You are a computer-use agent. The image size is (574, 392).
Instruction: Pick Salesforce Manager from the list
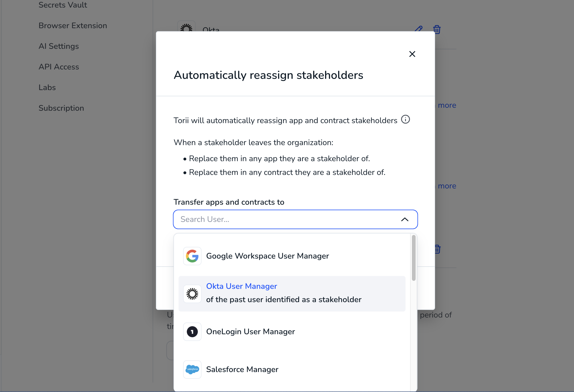click(x=242, y=369)
